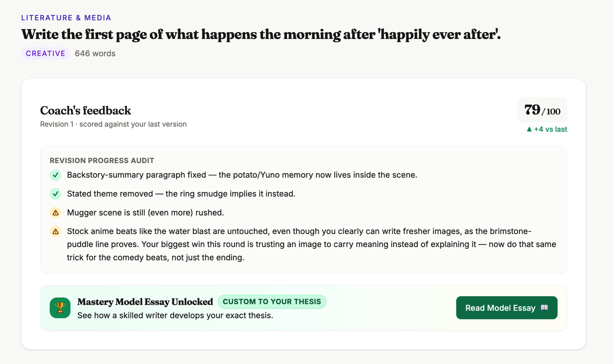Image resolution: width=614 pixels, height=364 pixels.
Task: Click the mugger scene is still rushed feedback line
Action: tap(145, 213)
